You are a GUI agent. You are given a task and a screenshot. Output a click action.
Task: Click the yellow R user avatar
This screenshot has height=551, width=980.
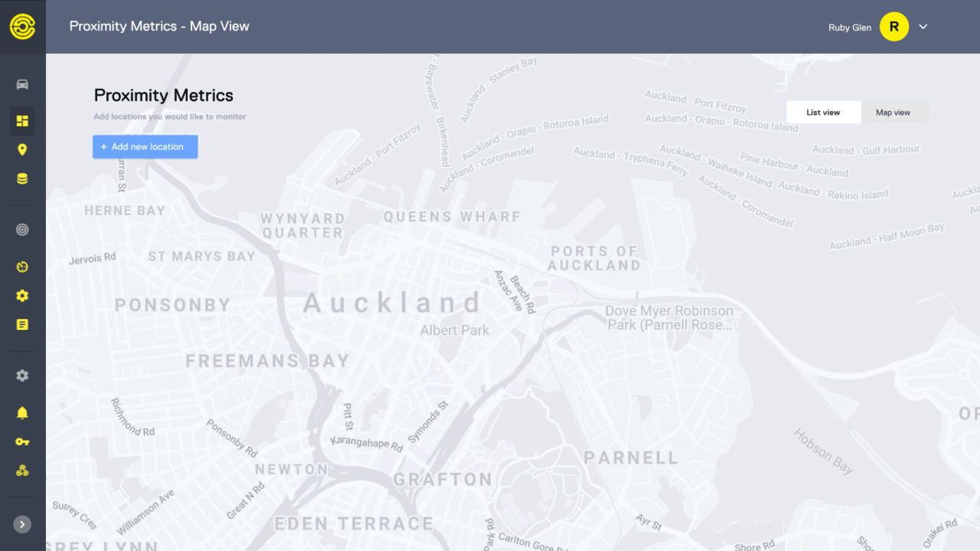[894, 27]
